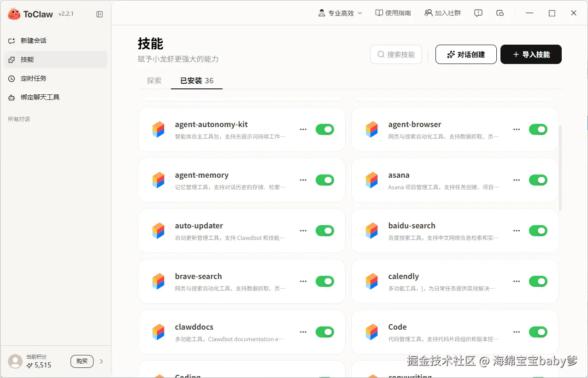Open 新建会话 in sidebar
Screen dimensions: 588x378
(x=55, y=41)
